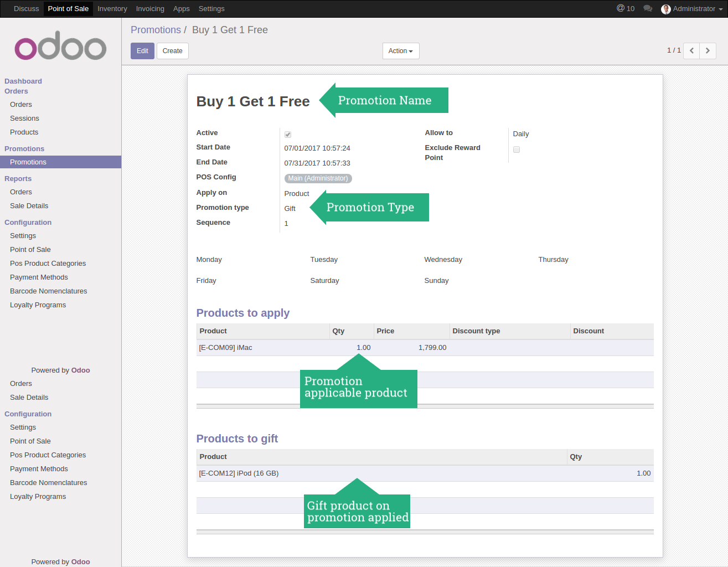The height and width of the screenshot is (567, 728).
Task: Click the [E-COM09] iMac product row
Action: (425, 348)
